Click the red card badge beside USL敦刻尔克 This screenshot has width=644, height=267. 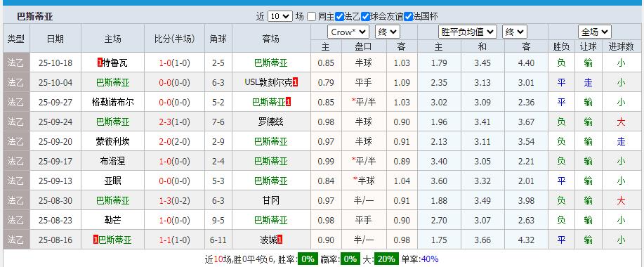[295, 83]
